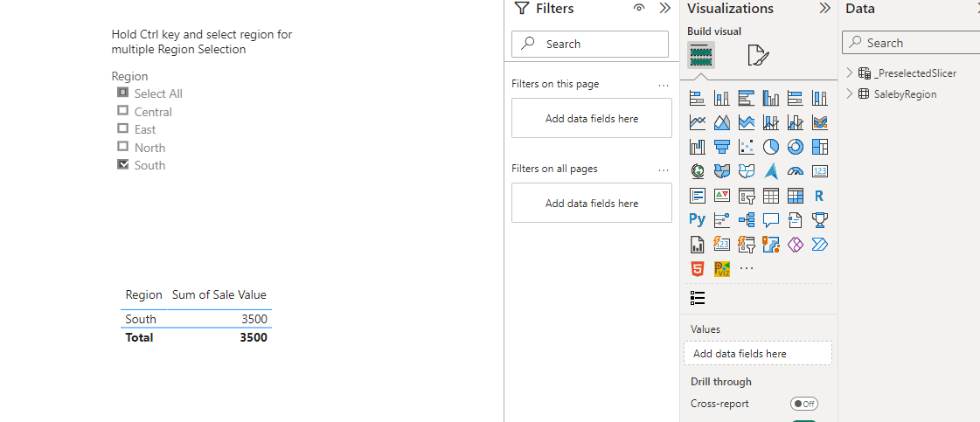Choose the Azure Maps arrow icon
Viewport: 980px width, 422px height.
point(771,171)
